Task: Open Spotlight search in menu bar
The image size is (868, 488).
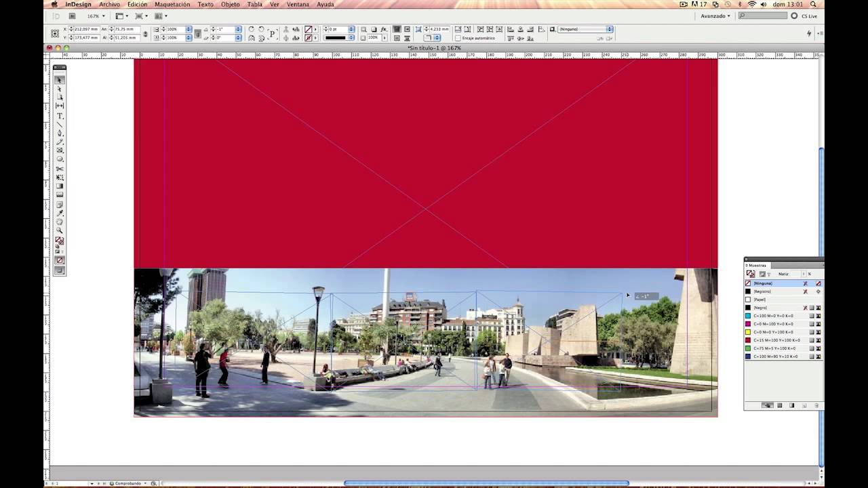Action: tap(813, 4)
